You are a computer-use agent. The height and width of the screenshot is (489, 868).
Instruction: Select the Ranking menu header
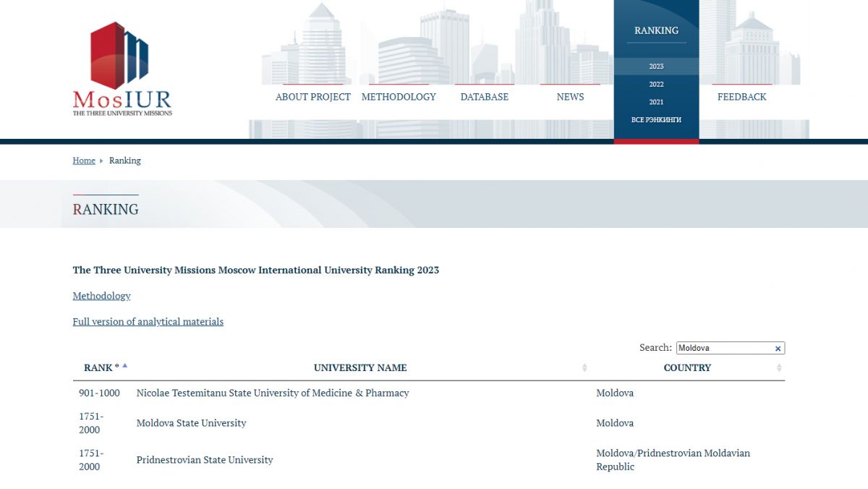click(656, 30)
